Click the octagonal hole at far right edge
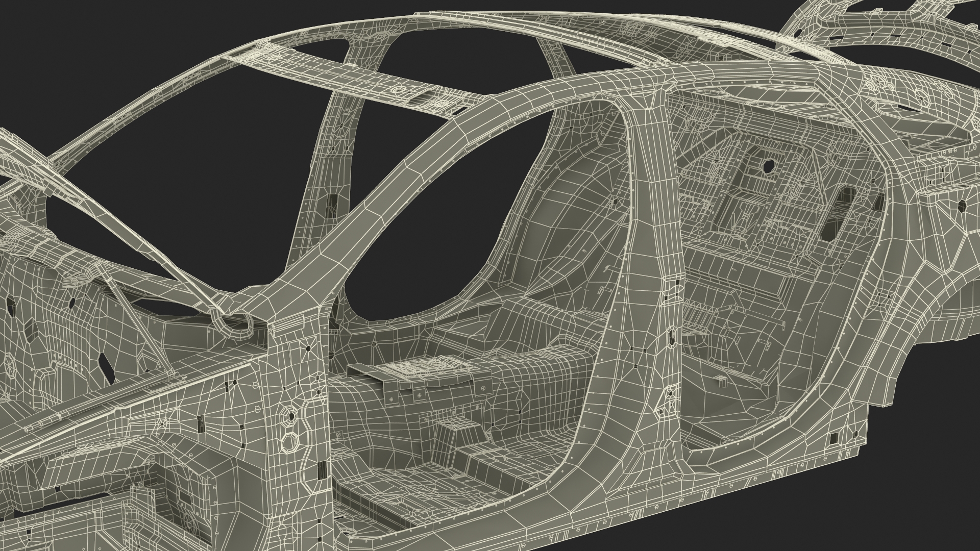This screenshot has height=551, width=980. coord(962,205)
